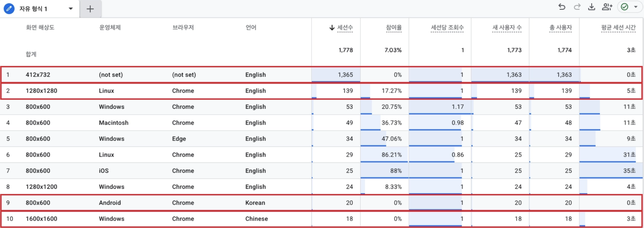Click the 브라우저 dimension header
This screenshot has width=644, height=228.
pos(183,27)
